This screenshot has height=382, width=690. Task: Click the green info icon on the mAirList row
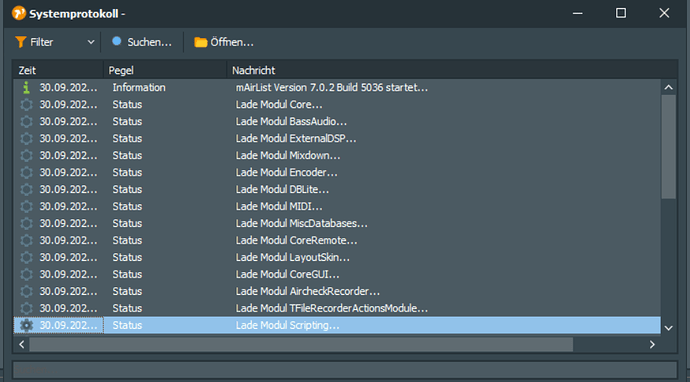[x=26, y=88]
